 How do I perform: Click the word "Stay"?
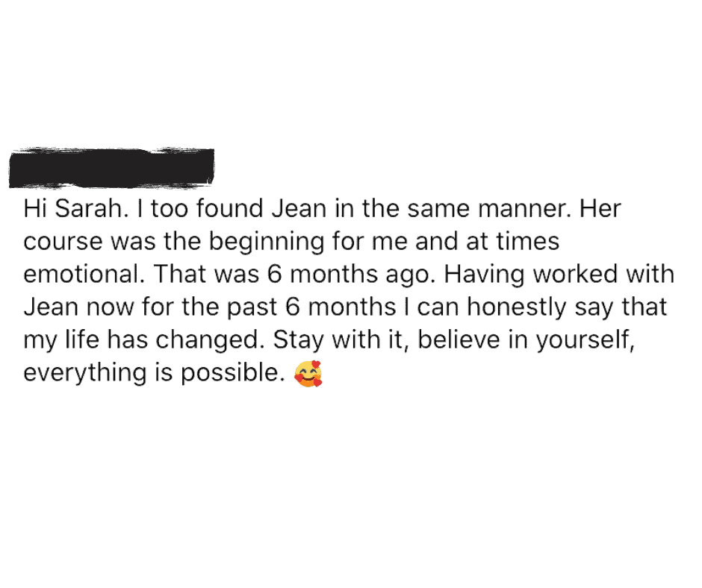[x=298, y=340]
